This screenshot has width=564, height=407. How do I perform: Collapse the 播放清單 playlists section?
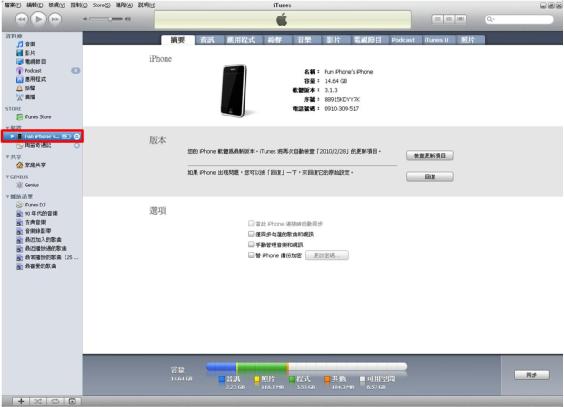(8, 196)
